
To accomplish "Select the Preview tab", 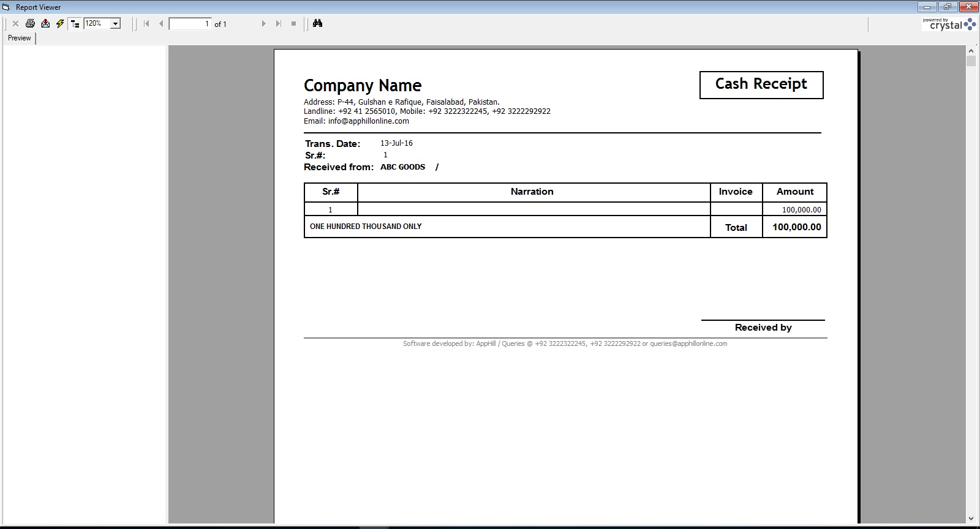I will [20, 38].
